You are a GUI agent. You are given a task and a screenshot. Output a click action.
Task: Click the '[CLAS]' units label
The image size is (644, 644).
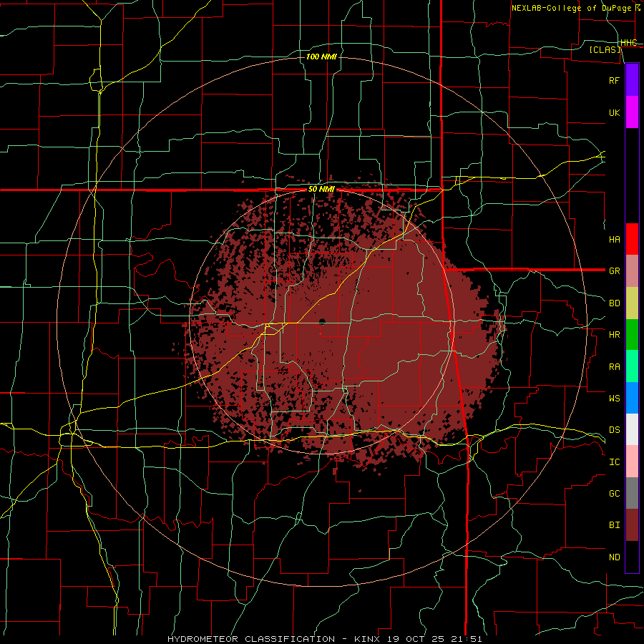click(605, 49)
